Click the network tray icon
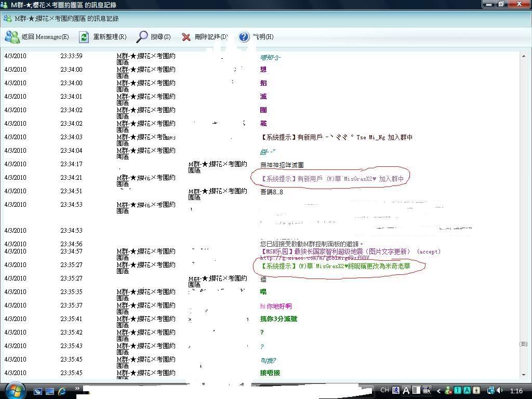Image resolution: width=532 pixels, height=399 pixels. click(x=490, y=390)
